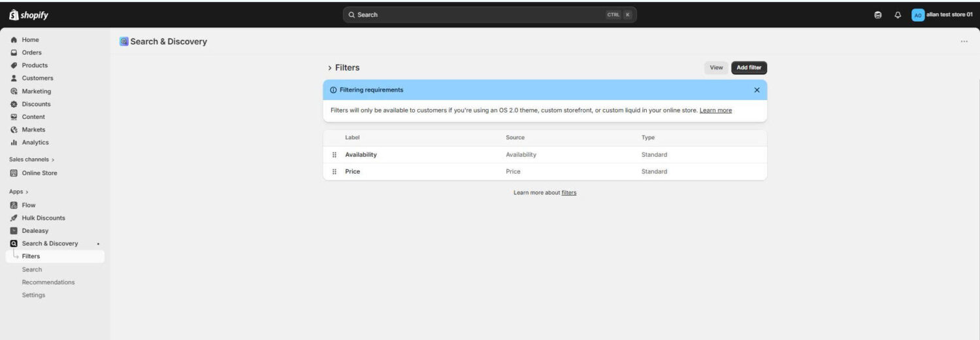Click the Search & Discovery sidebar app icon
Viewport: 980px width, 340px height.
(14, 244)
